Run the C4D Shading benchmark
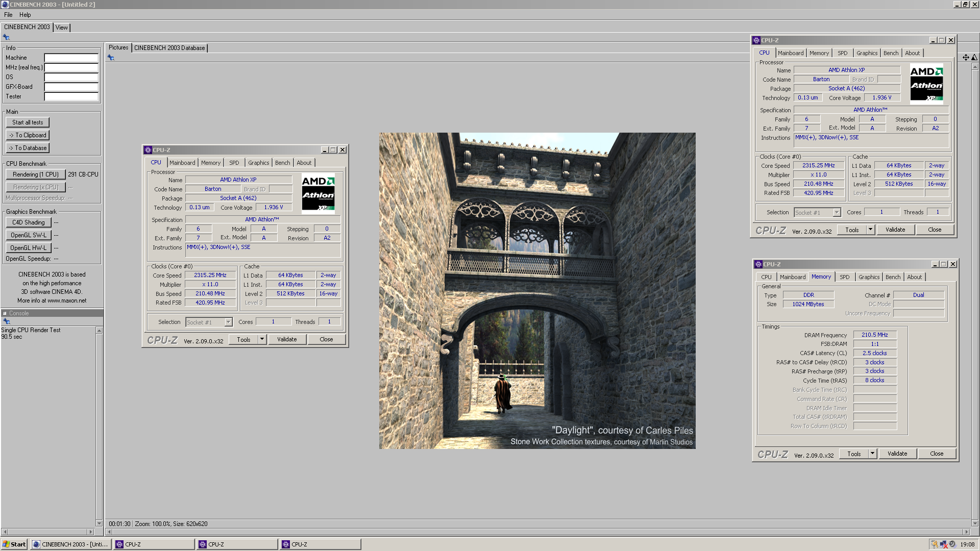 [x=29, y=222]
